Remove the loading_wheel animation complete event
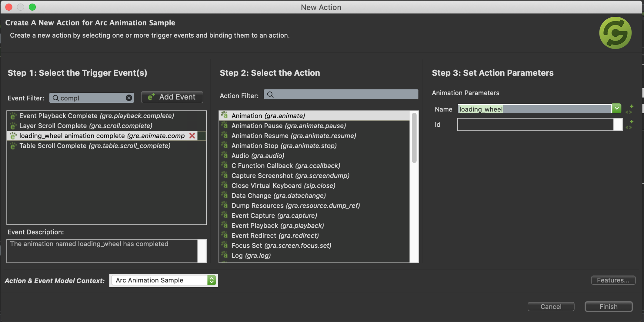This screenshot has width=644, height=322. coord(192,136)
